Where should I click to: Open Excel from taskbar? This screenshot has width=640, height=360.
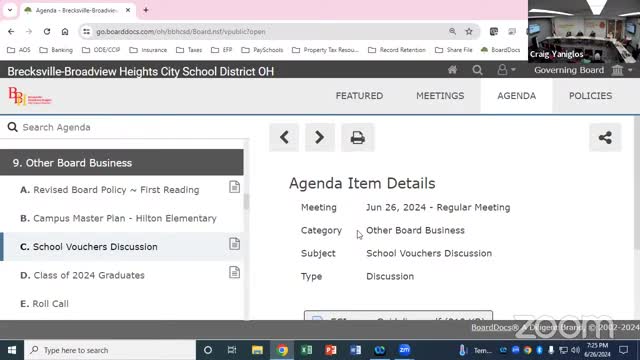[306, 350]
